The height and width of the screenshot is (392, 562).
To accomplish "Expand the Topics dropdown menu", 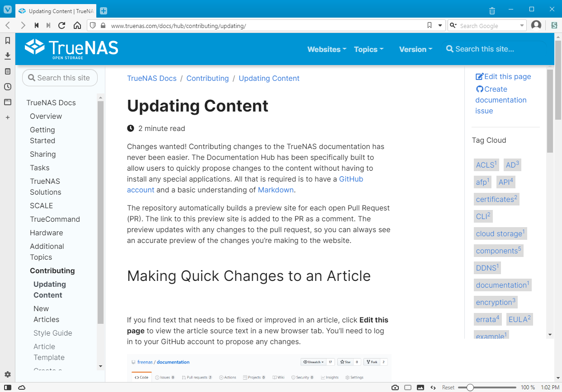I will pos(369,49).
